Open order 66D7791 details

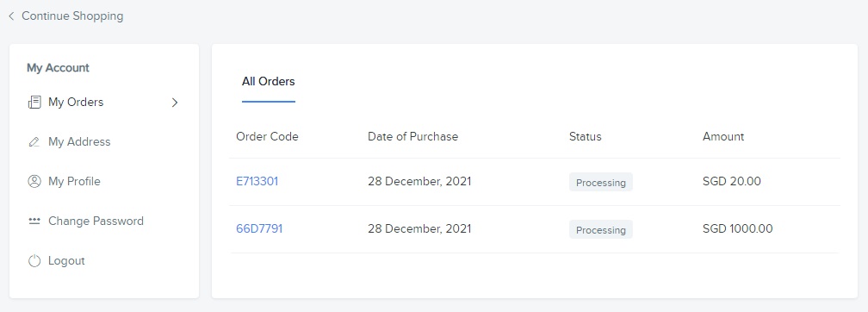click(x=259, y=228)
